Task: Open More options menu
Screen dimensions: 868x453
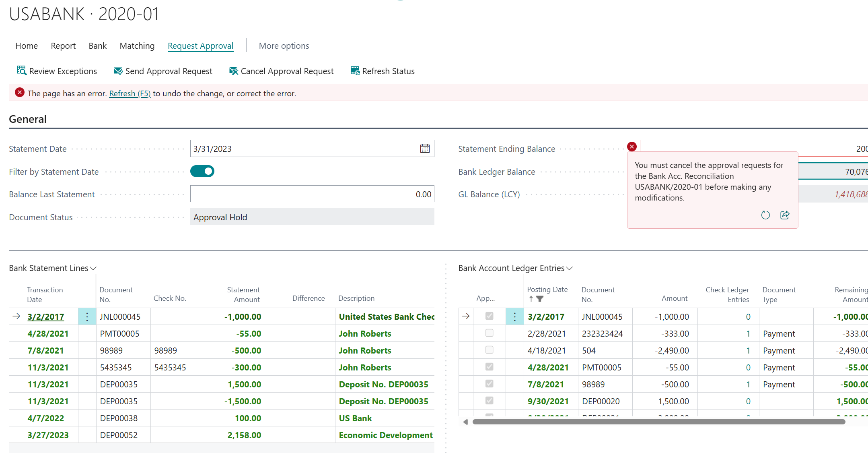Action: click(x=284, y=46)
